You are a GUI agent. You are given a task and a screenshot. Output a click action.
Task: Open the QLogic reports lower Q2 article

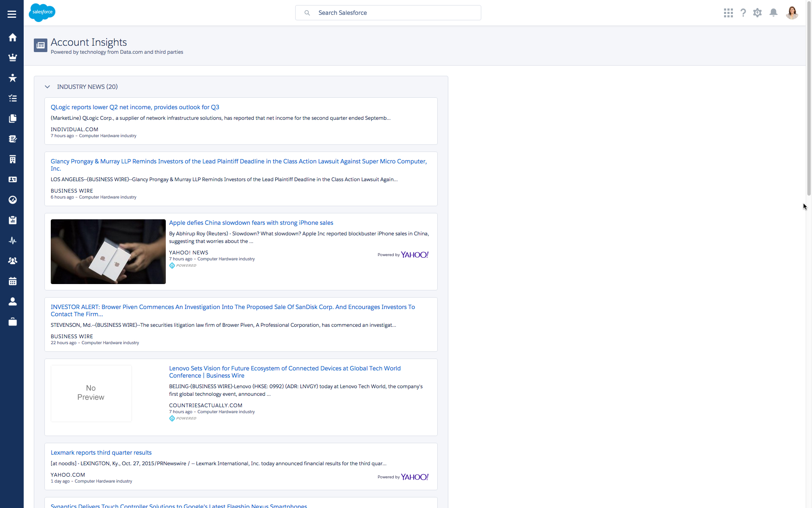(135, 107)
